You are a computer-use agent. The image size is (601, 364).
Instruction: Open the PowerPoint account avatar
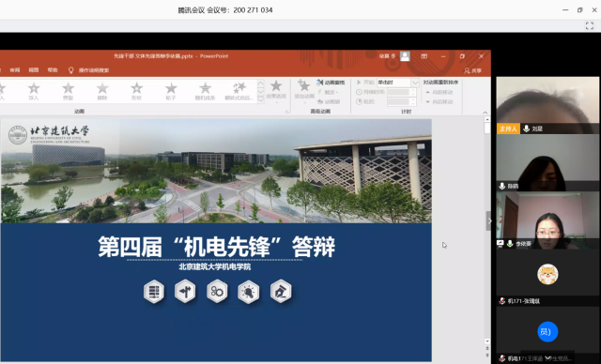pyautogui.click(x=405, y=56)
